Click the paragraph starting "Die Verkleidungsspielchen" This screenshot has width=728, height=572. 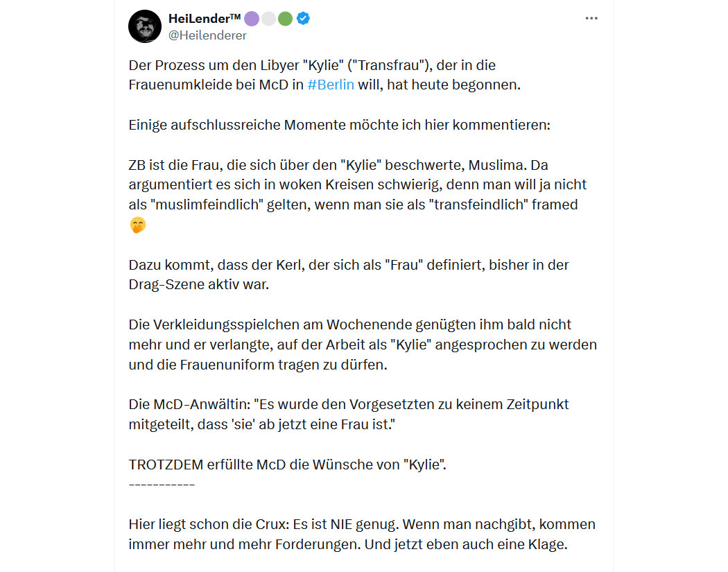[363, 345]
